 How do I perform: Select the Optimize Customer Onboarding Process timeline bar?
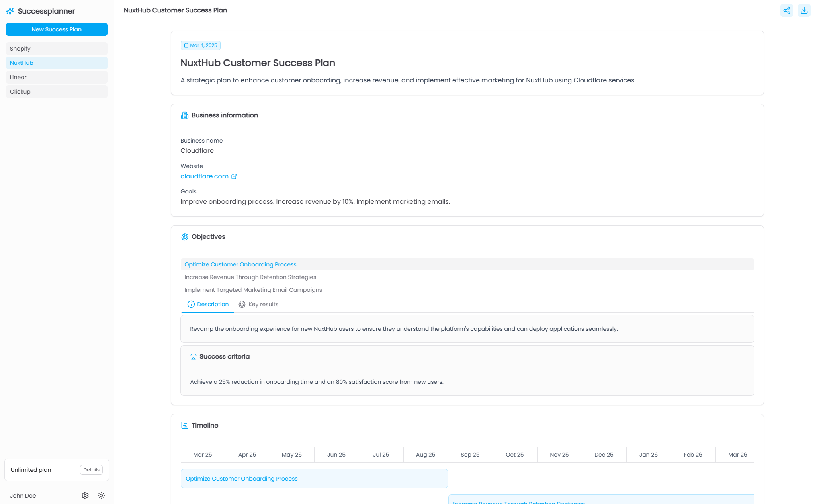click(x=314, y=478)
